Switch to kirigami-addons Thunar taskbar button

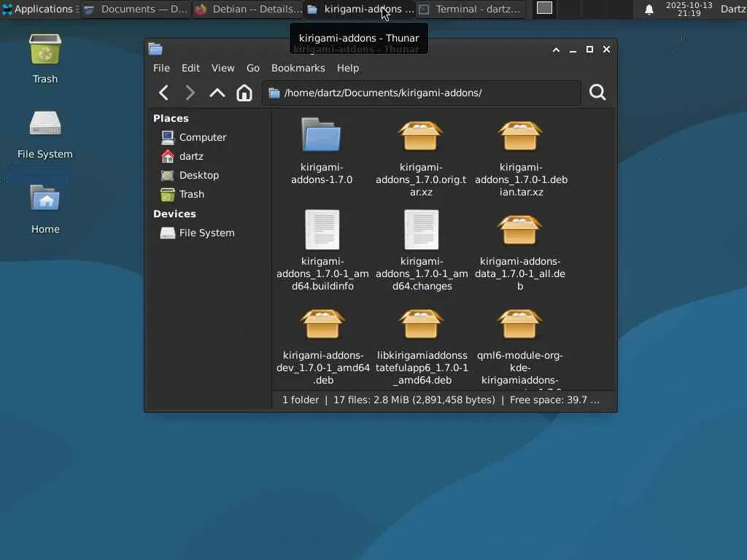click(360, 9)
